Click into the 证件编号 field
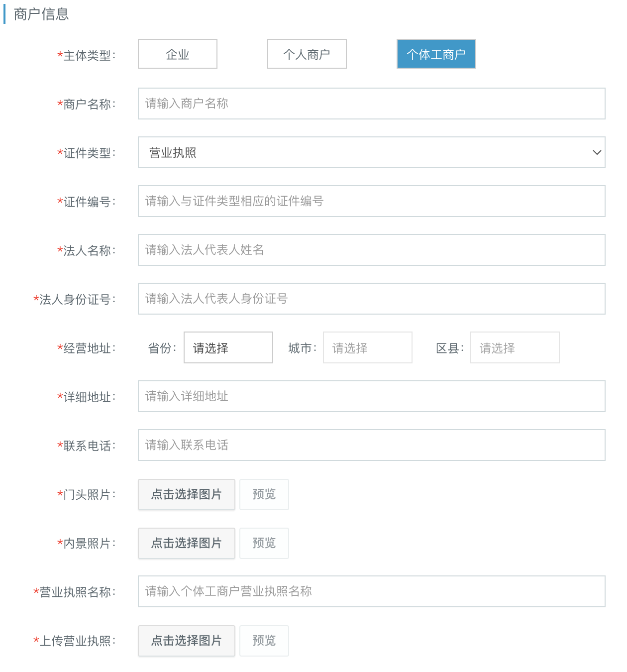 click(x=372, y=201)
